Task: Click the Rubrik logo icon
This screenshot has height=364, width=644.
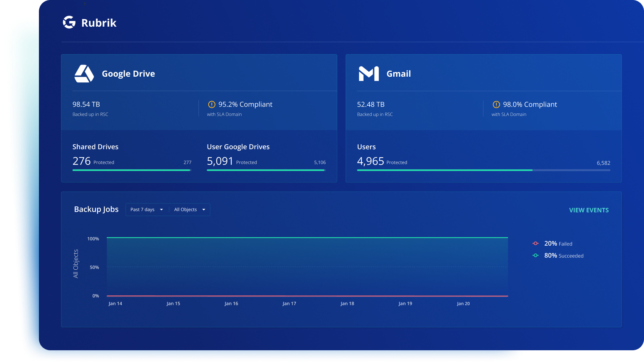Action: [x=69, y=23]
